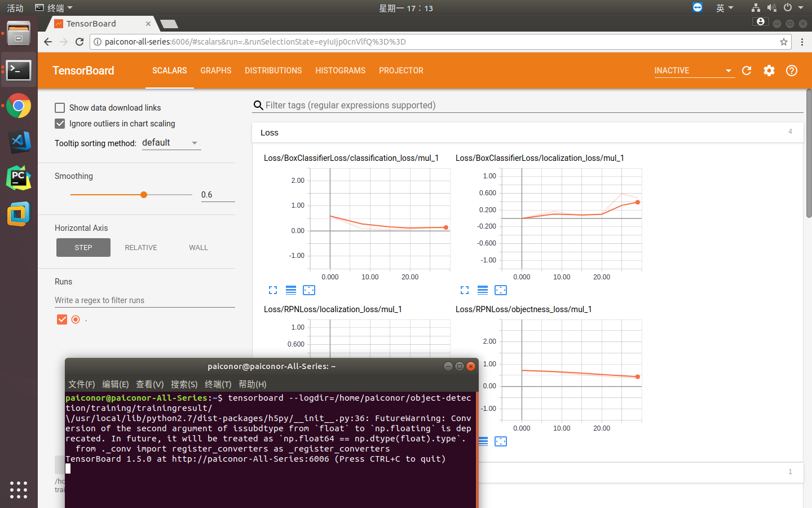Screen dimensions: 812x508
Task: Open terminal 终端(T) menu
Action: [218, 384]
